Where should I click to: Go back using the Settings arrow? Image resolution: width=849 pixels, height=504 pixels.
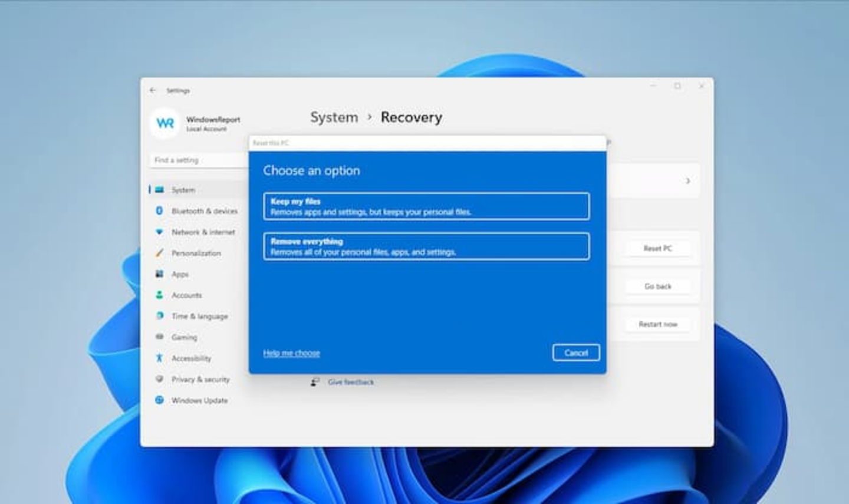(x=153, y=90)
